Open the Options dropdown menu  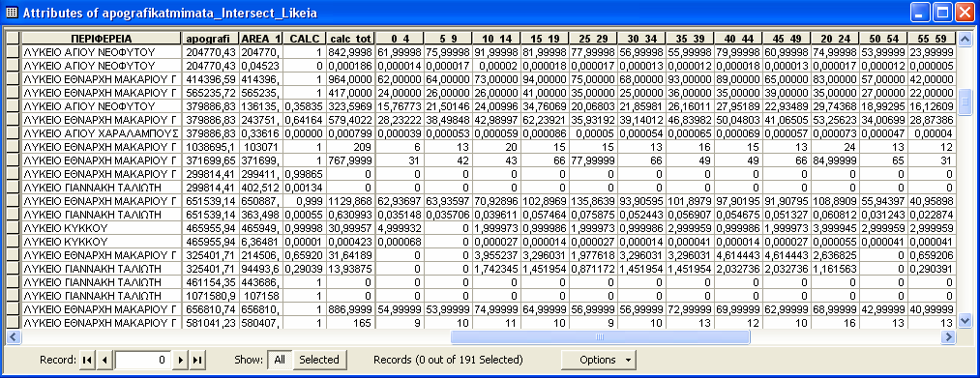tap(598, 360)
